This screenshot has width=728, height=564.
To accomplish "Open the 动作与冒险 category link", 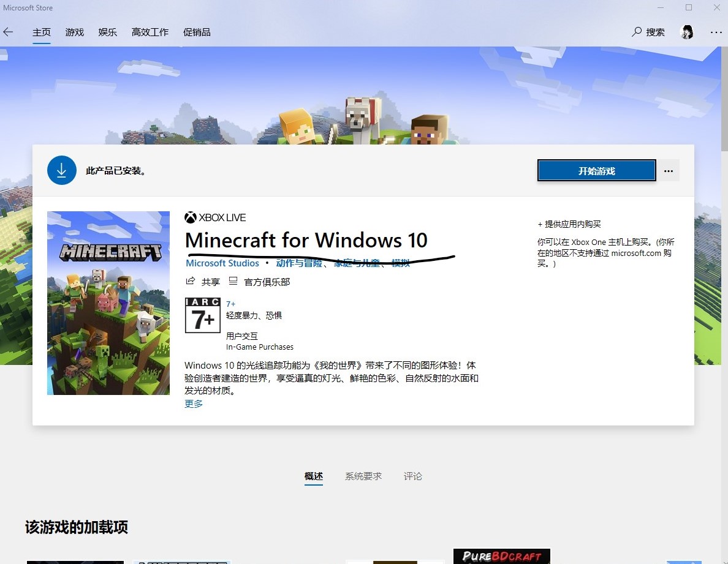I will 299,263.
